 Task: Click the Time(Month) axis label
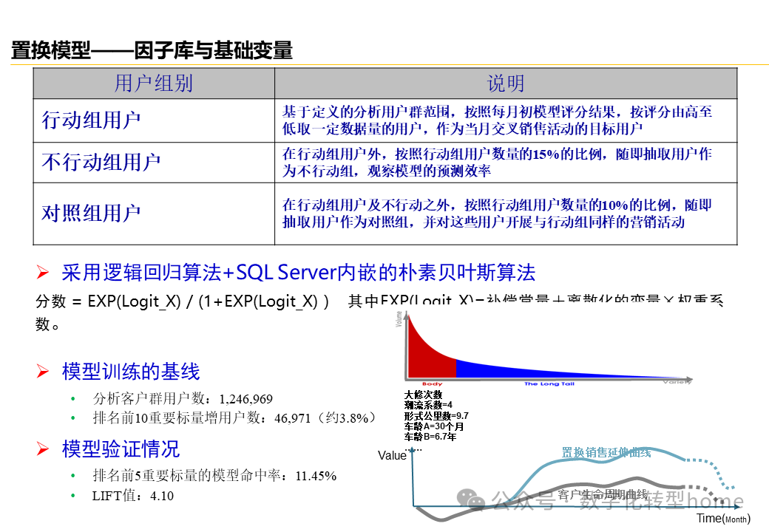tap(723, 518)
